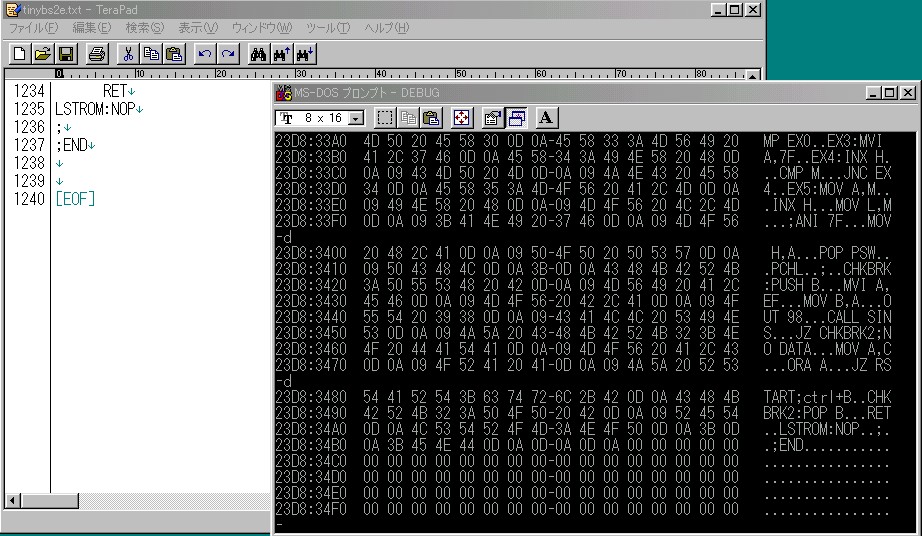Open 編集(E) menu in TeraPad
The image size is (922, 536).
[x=92, y=28]
